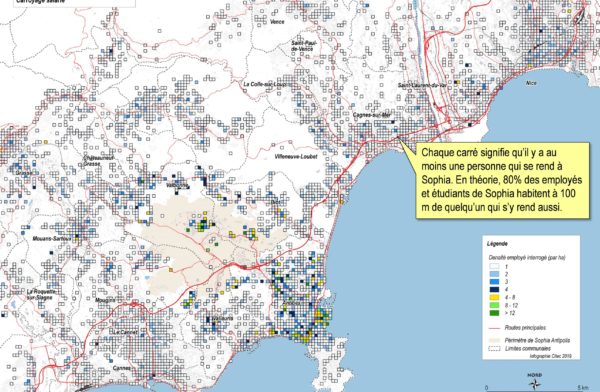The image size is (600, 392).
Task: Click the medium blue density 3 swatch
Action: tap(494, 281)
